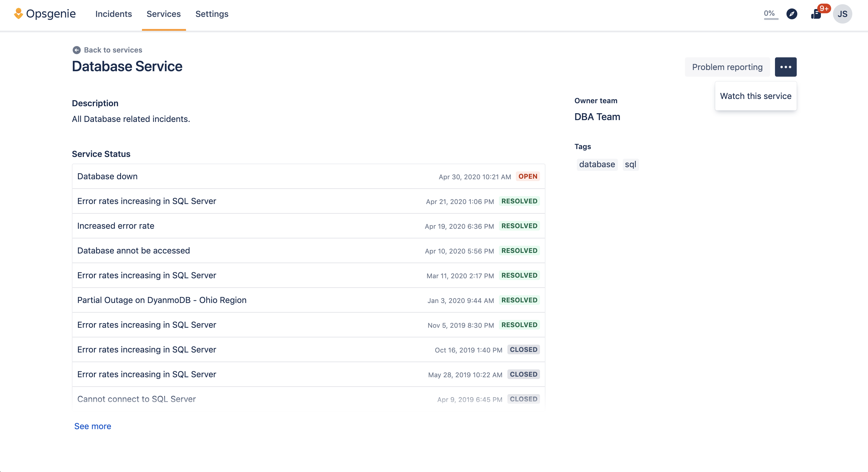Click the Apr 30, 2020 10:21 AM timestamp

tap(475, 177)
